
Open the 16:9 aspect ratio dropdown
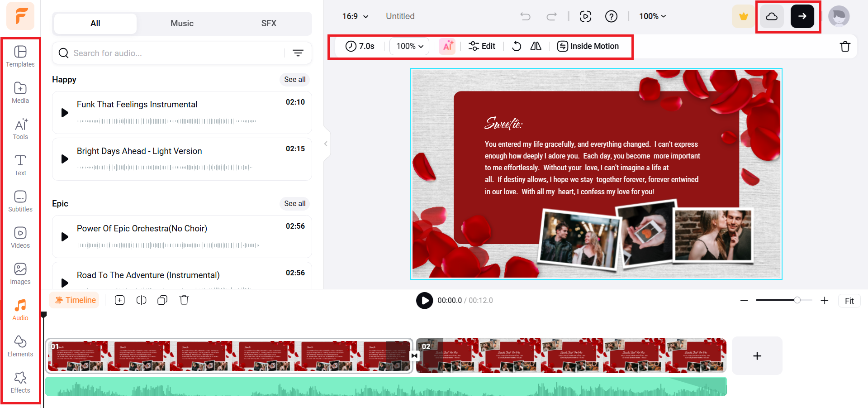[355, 16]
